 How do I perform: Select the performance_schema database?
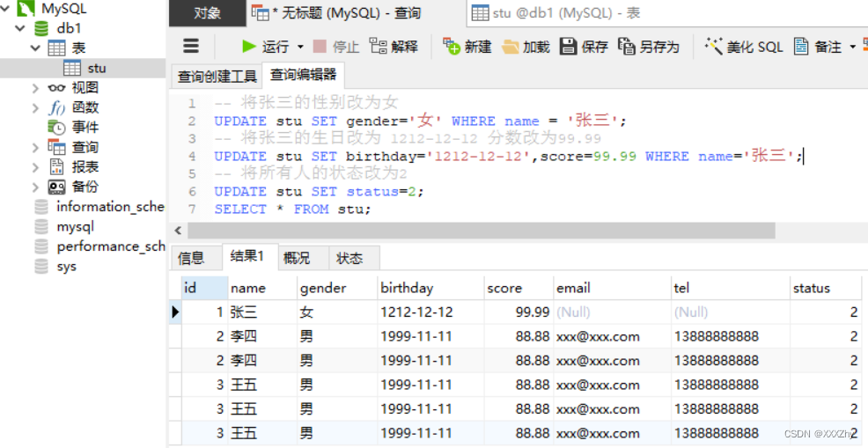click(110, 246)
